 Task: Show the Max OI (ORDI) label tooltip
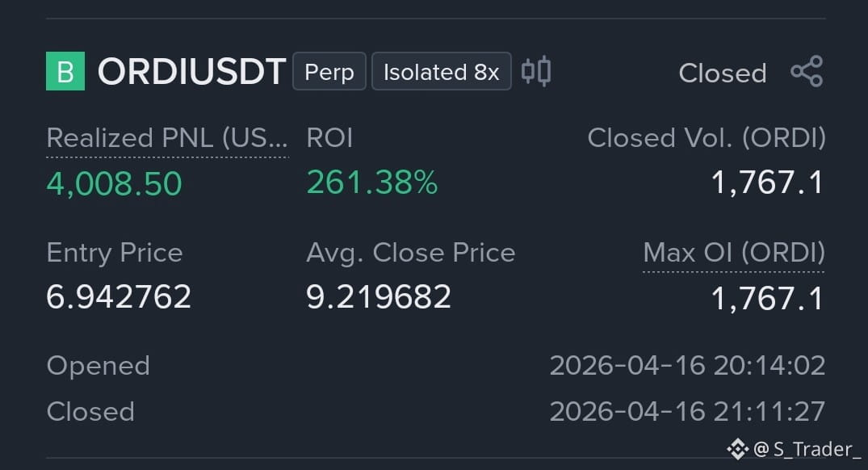[733, 253]
